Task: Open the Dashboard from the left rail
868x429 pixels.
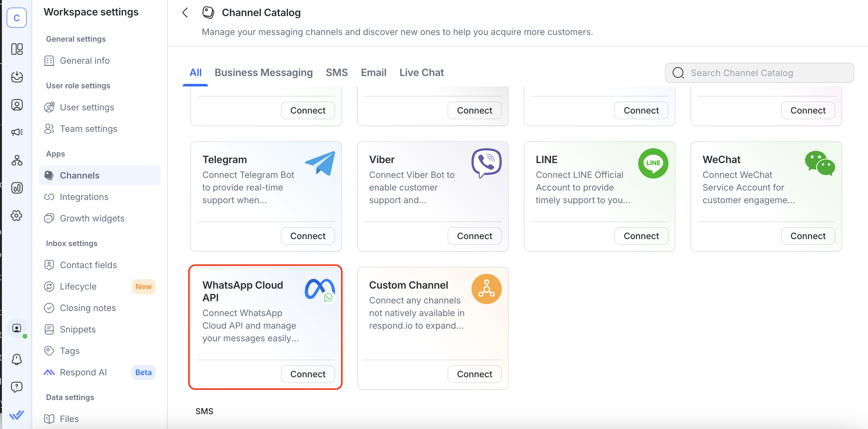Action: (17, 49)
